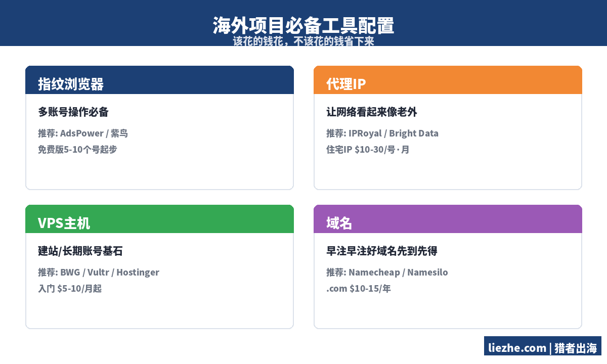The image size is (607, 364).
Task: Click the line 推荐: BWG / Vultr / Hostinger
Action: (99, 272)
